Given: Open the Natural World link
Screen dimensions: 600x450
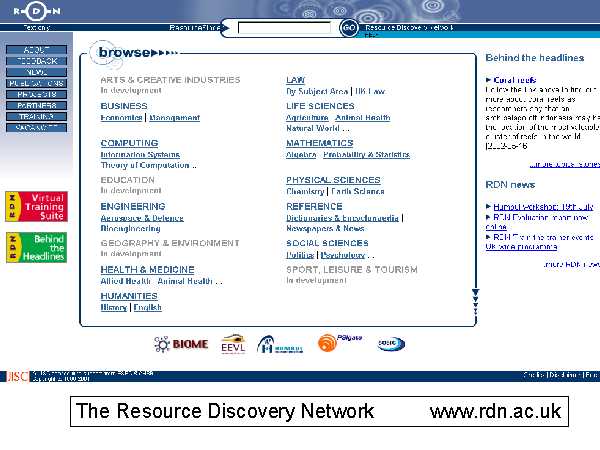Looking at the screenshot, I should coord(313,128).
